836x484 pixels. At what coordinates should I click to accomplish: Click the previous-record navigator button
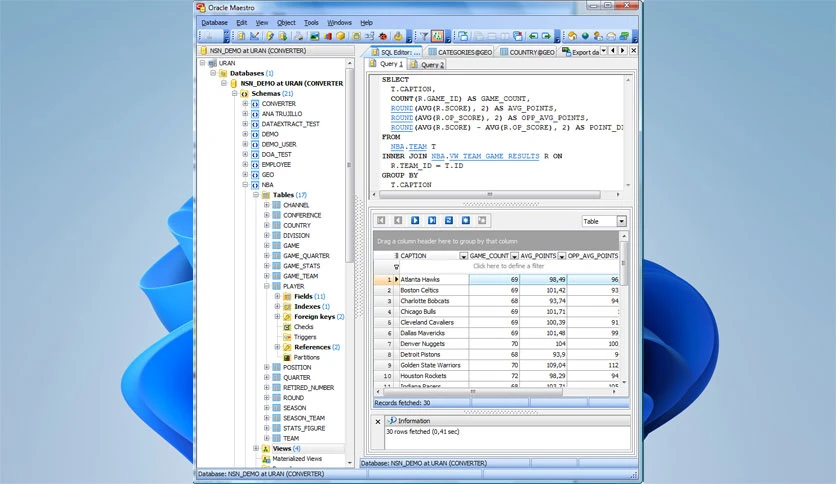click(398, 220)
